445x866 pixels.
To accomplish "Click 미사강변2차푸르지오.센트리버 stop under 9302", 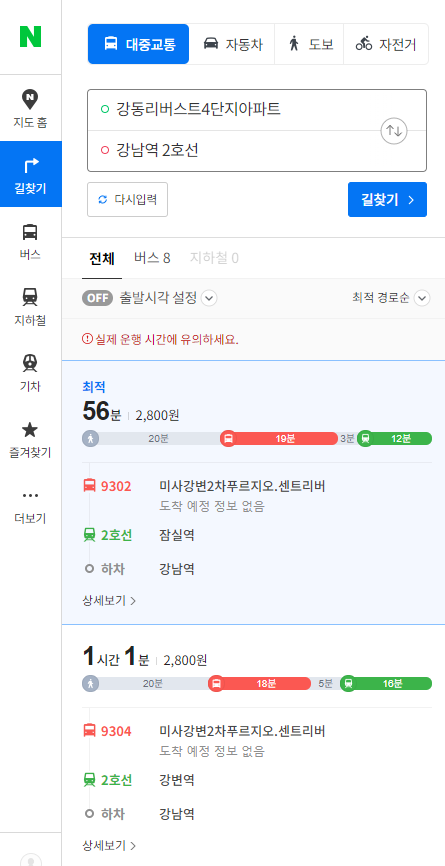I will pos(242,486).
